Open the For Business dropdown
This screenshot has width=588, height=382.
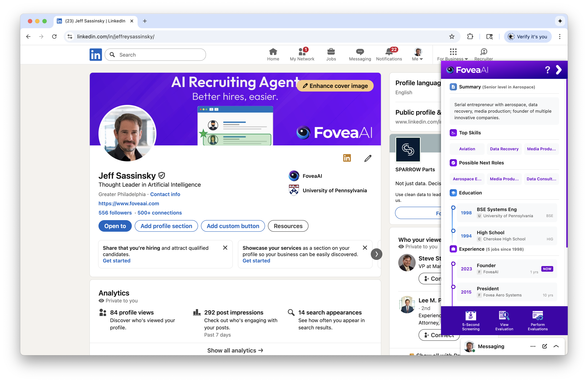[452, 55]
